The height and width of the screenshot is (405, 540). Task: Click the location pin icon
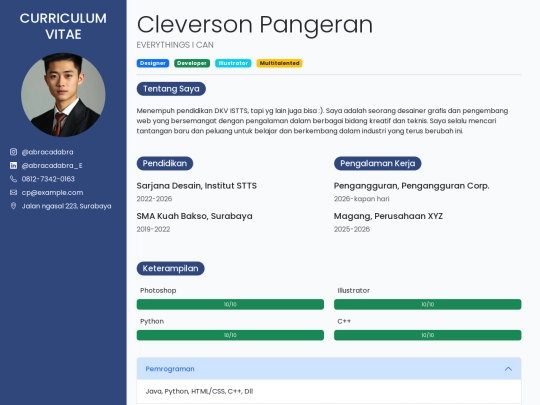[x=13, y=206]
